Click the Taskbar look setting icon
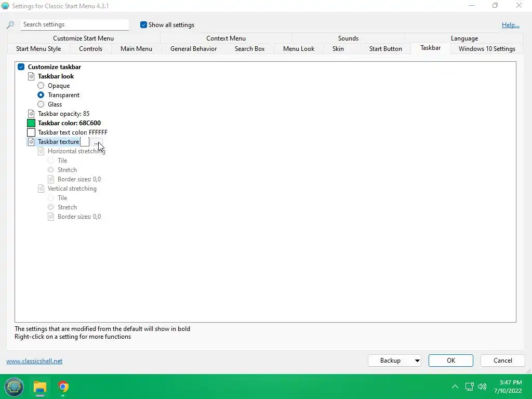Viewport: 532px width, 399px height. tap(31, 76)
